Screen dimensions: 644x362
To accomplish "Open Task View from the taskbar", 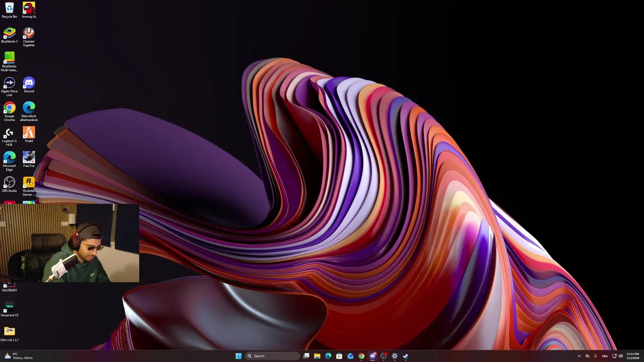I will tap(306, 356).
